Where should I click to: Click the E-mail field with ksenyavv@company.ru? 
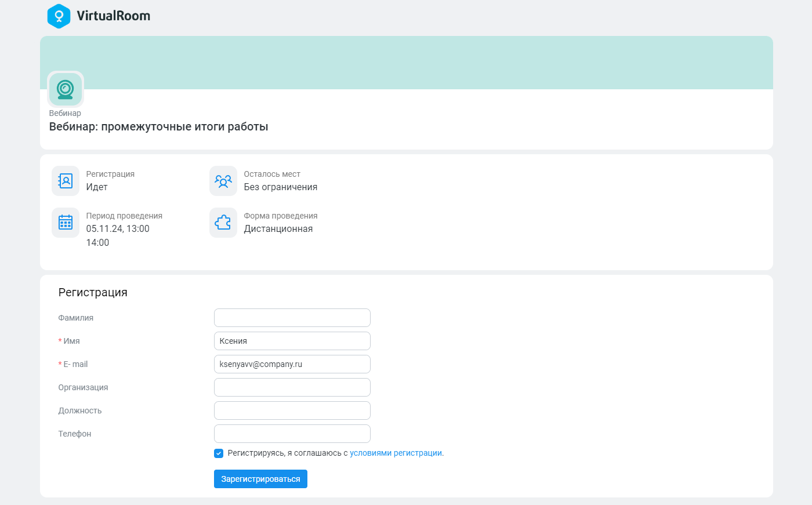[x=292, y=364]
